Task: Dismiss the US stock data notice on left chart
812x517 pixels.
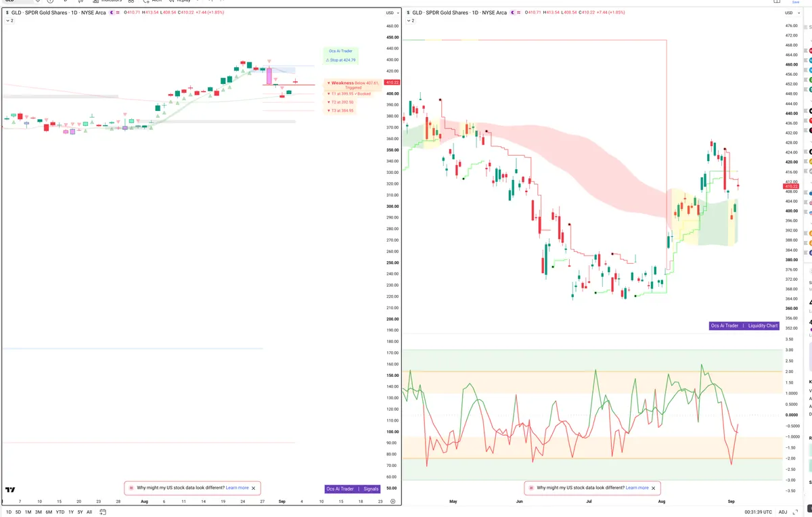Action: (254, 488)
